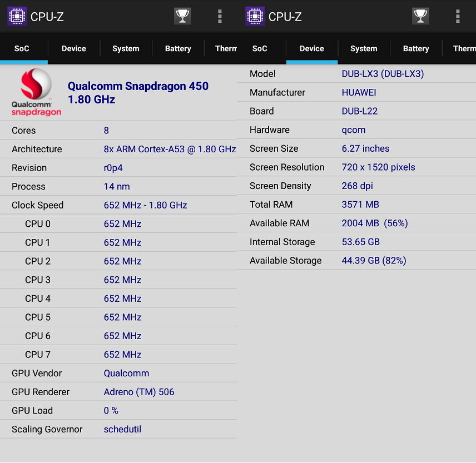Open three-dot overflow menu in right screen
Viewport: 476px width, 463px height.
point(458,16)
